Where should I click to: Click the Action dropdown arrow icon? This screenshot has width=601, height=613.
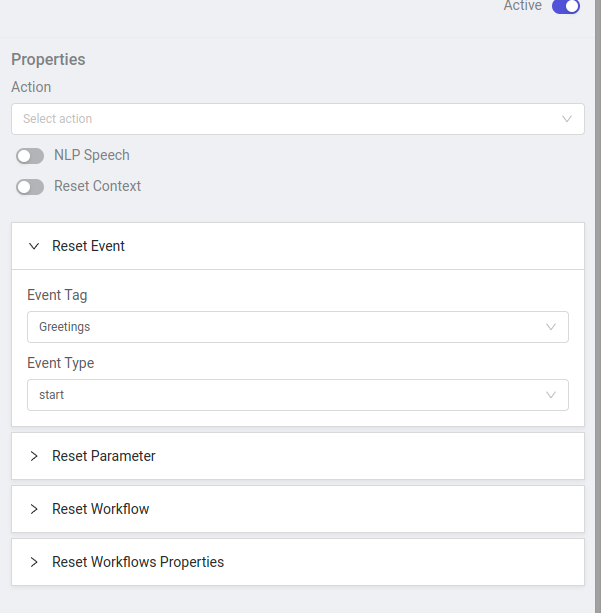click(567, 119)
